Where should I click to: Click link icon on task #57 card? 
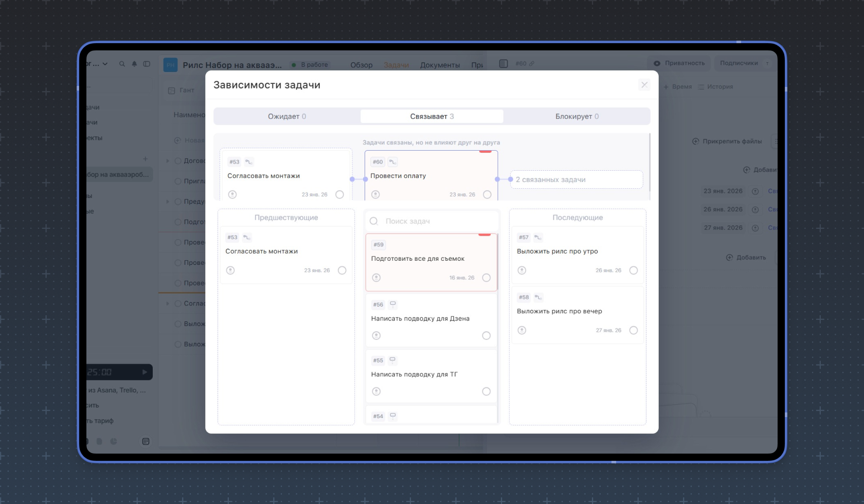coord(538,237)
